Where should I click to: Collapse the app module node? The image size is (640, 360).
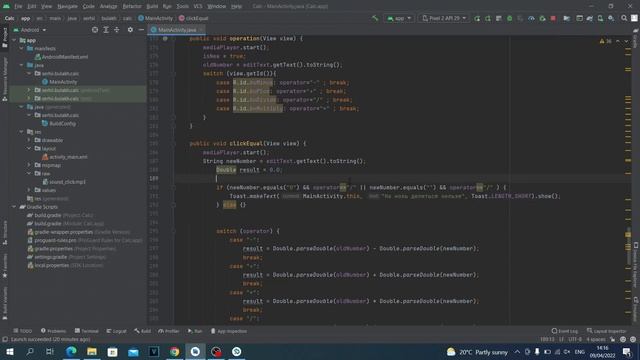coord(14,40)
